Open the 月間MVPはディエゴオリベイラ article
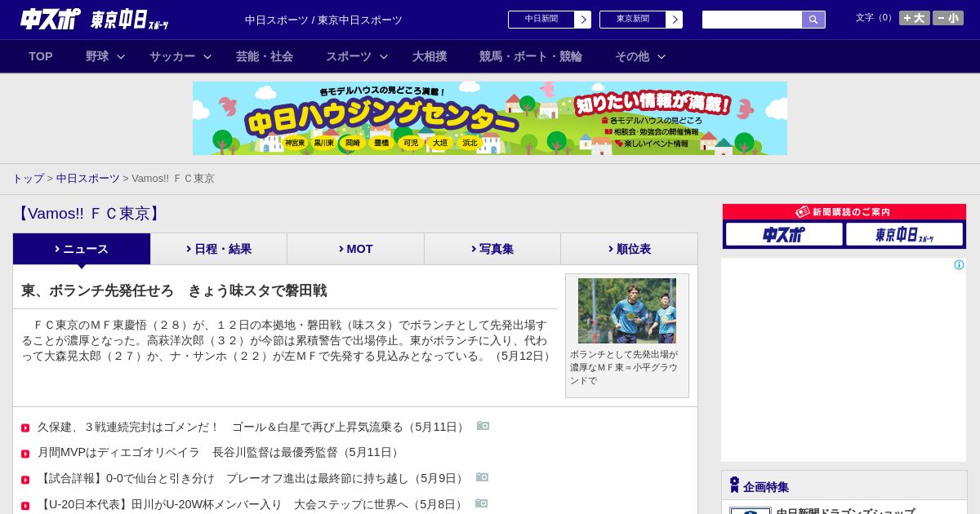 pyautogui.click(x=220, y=452)
